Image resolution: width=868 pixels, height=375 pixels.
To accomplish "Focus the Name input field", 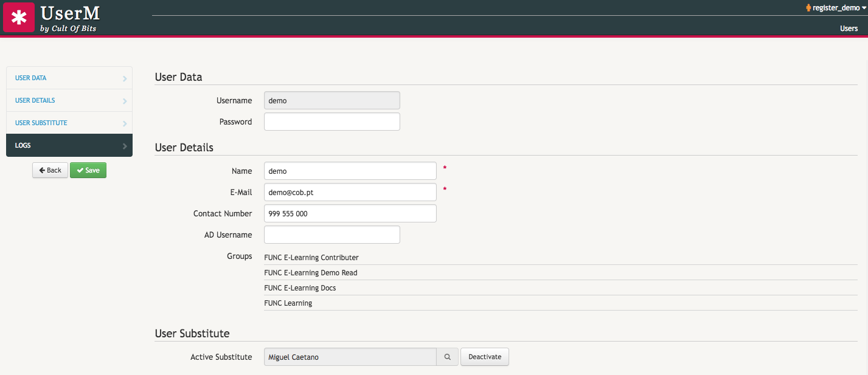I will pyautogui.click(x=350, y=171).
